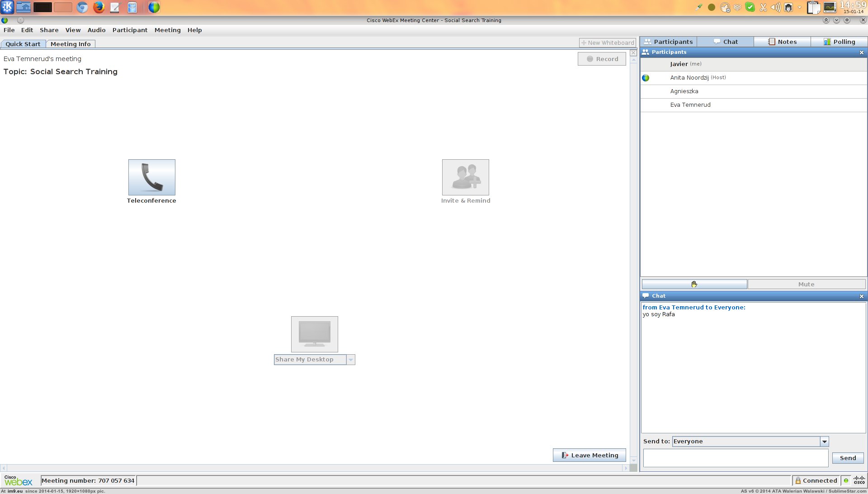This screenshot has height=494, width=868.
Task: Click the Send chat button
Action: [x=848, y=458]
